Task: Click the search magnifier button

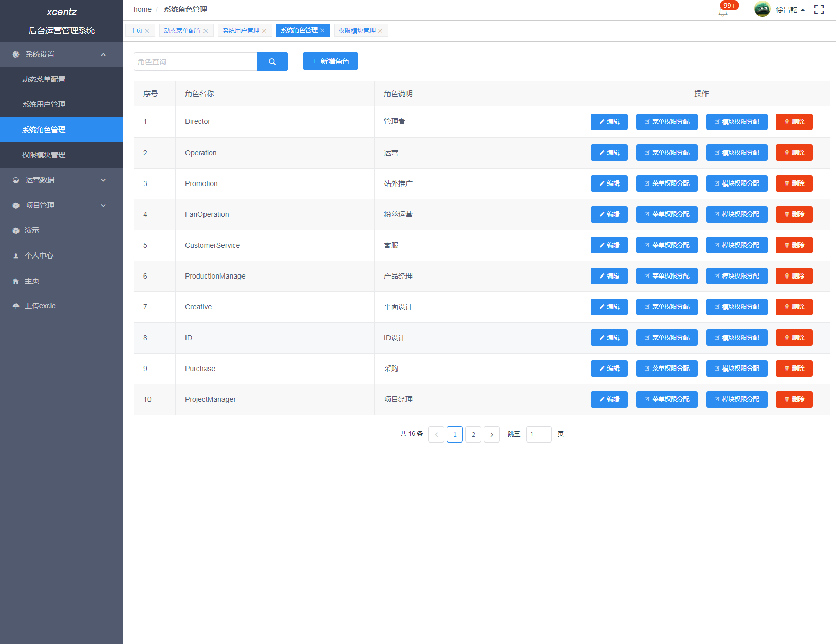Action: coord(272,62)
